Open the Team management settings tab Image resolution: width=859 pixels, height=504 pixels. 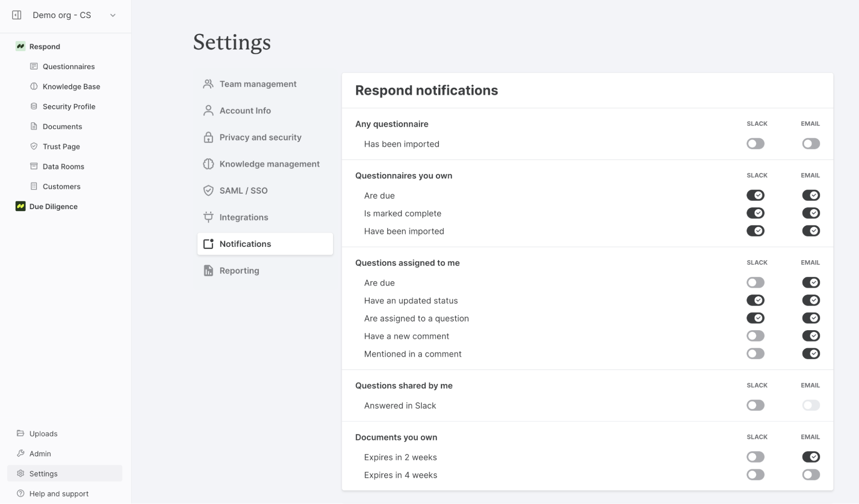click(x=265, y=84)
